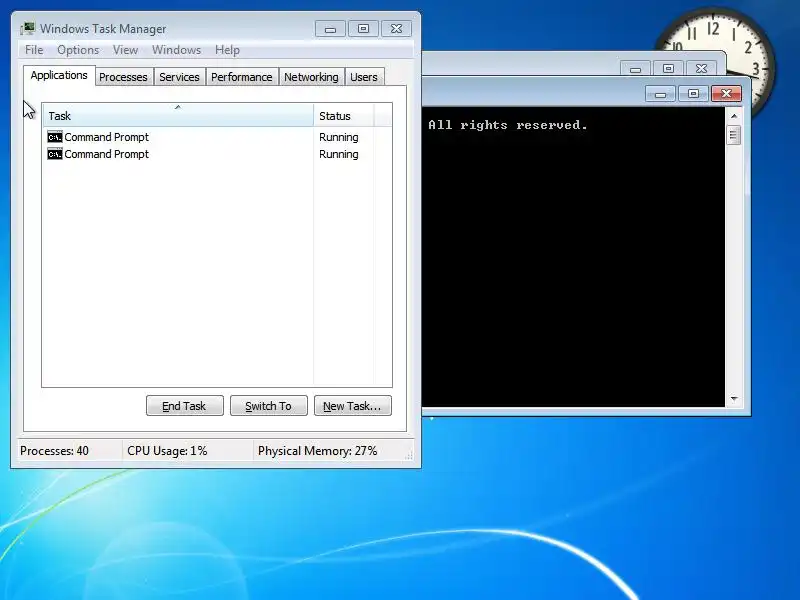
Task: Switch to the Applications tab
Action: pyautogui.click(x=59, y=76)
